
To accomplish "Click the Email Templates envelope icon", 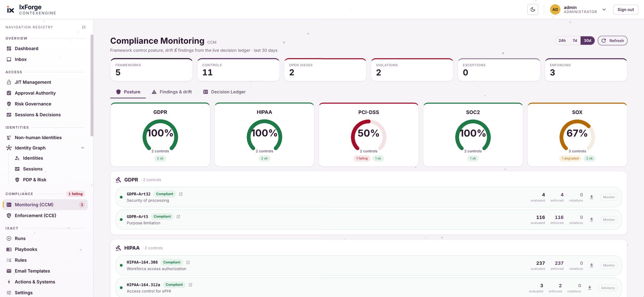I will [x=9, y=271].
